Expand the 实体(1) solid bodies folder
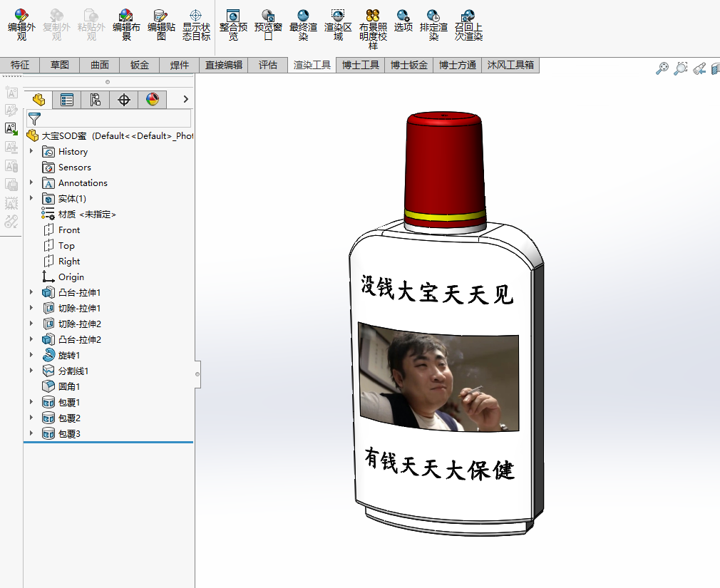720x588 pixels. (x=31, y=198)
